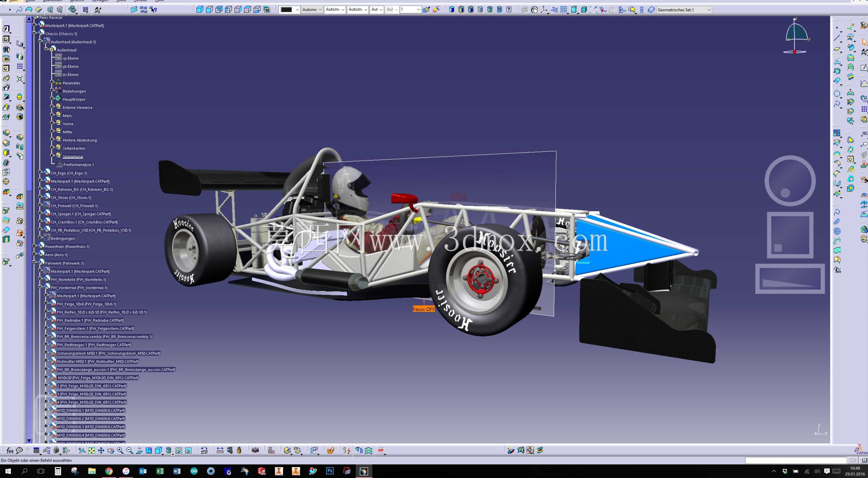Toggle Swap Visible Space icon
This screenshot has height=478, width=868.
(188, 450)
